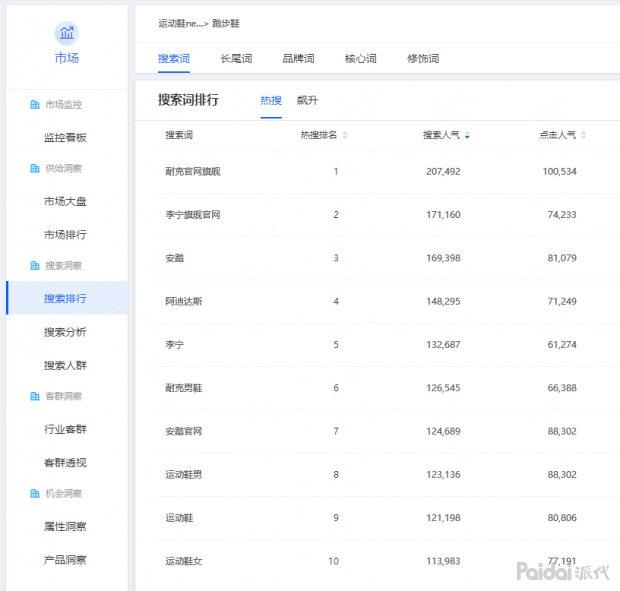Click the 市场监控 section icon
Viewport: 620px width, 591px height.
click(x=35, y=105)
